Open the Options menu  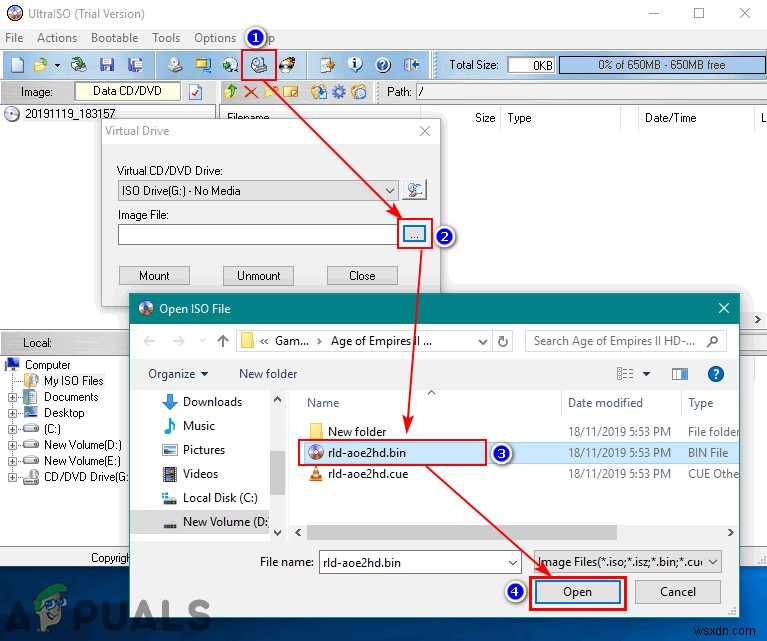pyautogui.click(x=215, y=38)
